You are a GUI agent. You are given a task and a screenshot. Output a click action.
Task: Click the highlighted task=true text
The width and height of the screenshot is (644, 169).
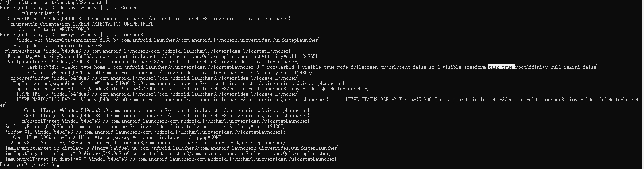click(502, 67)
